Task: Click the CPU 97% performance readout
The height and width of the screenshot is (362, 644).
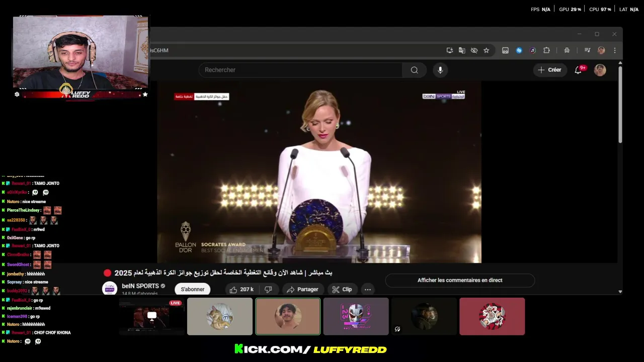Action: click(x=600, y=10)
